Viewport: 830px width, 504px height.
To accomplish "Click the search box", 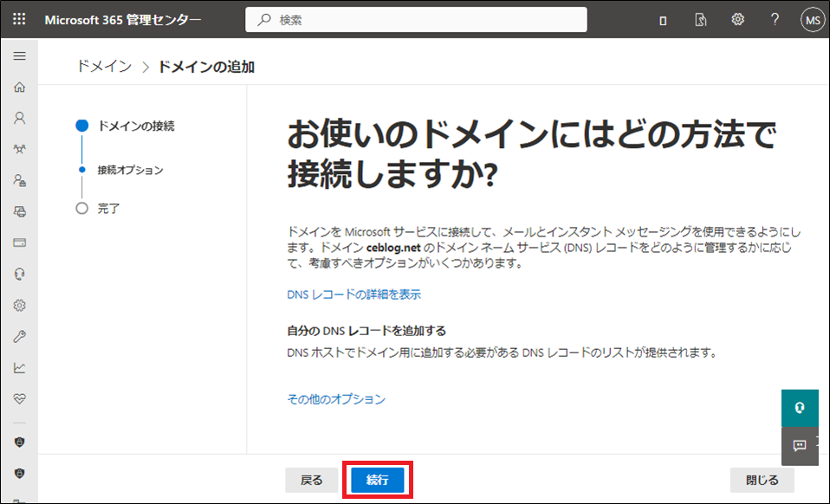I will 416,20.
